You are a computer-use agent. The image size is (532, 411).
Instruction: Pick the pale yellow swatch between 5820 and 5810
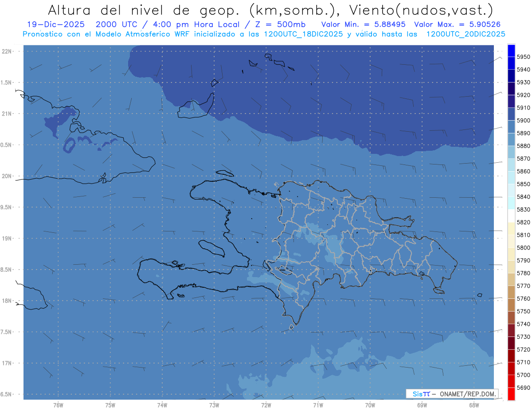[x=511, y=228]
